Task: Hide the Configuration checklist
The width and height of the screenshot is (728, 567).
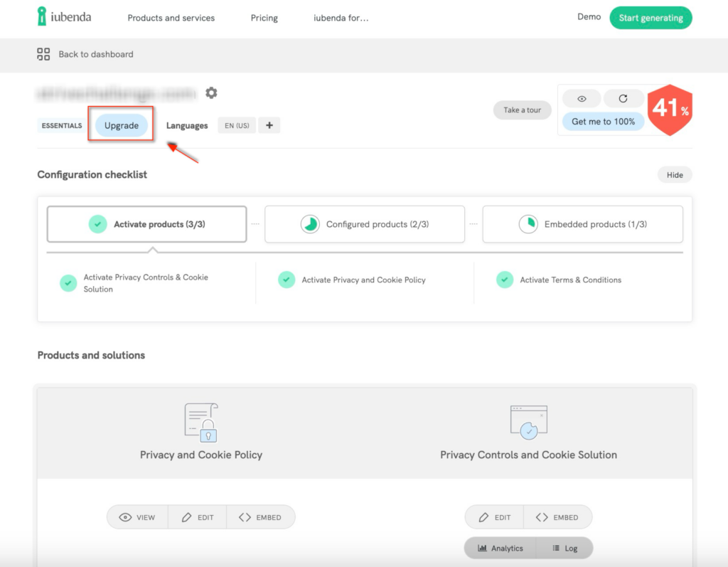Action: (x=674, y=175)
